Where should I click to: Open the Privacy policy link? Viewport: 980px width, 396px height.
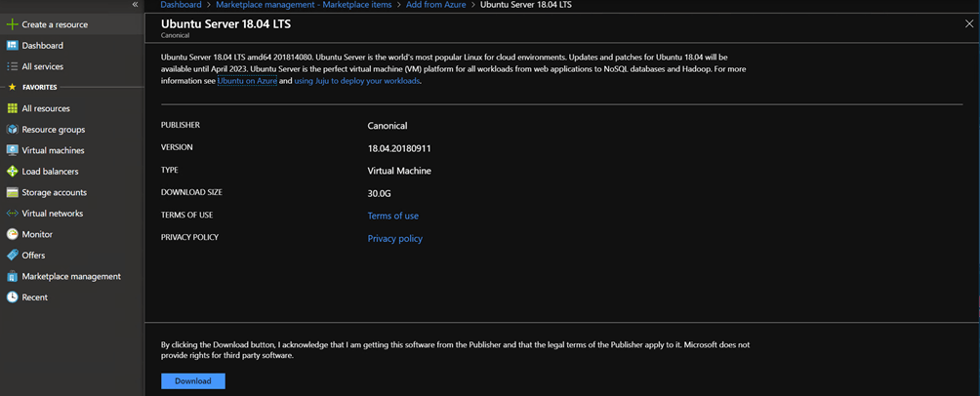coord(395,239)
